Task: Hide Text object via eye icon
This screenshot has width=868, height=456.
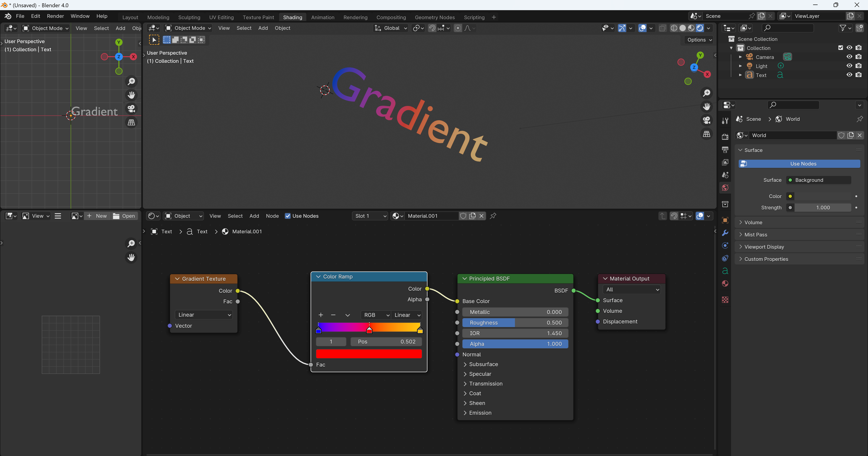Action: point(849,75)
